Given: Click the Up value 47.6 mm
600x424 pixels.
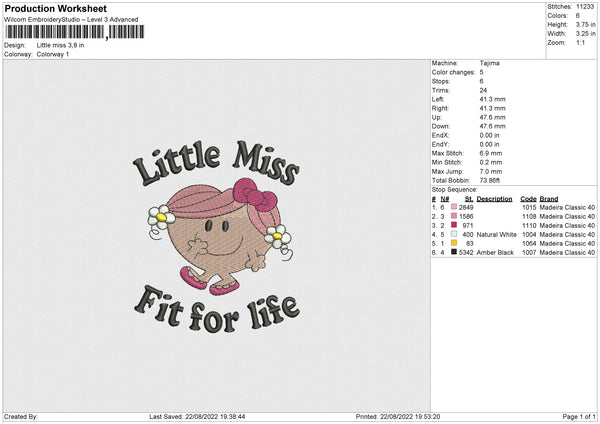Looking at the screenshot, I should (x=492, y=117).
